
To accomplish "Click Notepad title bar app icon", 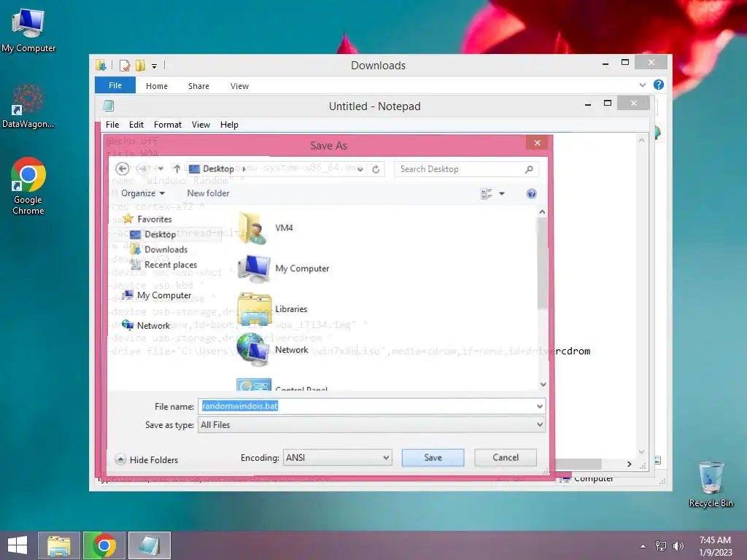I will tap(109, 106).
